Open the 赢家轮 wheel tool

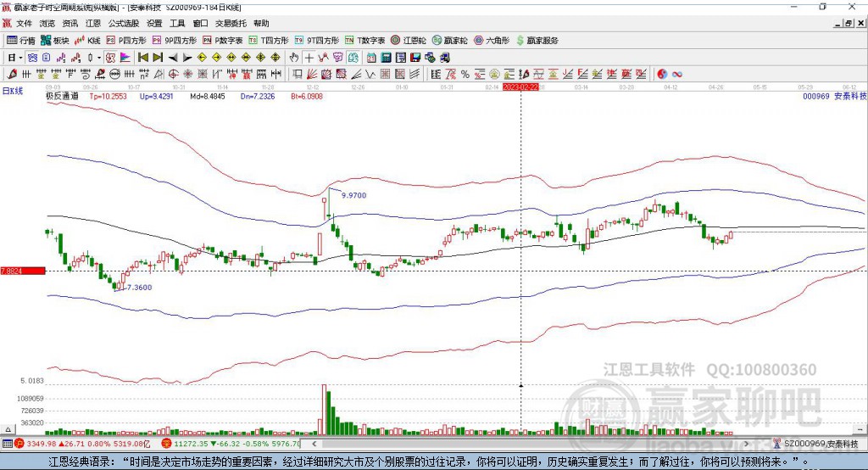click(x=450, y=41)
